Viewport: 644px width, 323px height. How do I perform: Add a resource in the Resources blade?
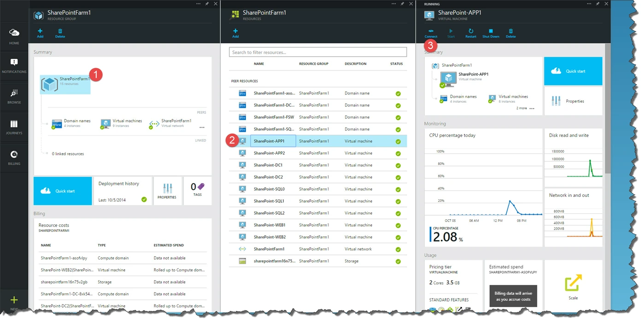coord(235,33)
